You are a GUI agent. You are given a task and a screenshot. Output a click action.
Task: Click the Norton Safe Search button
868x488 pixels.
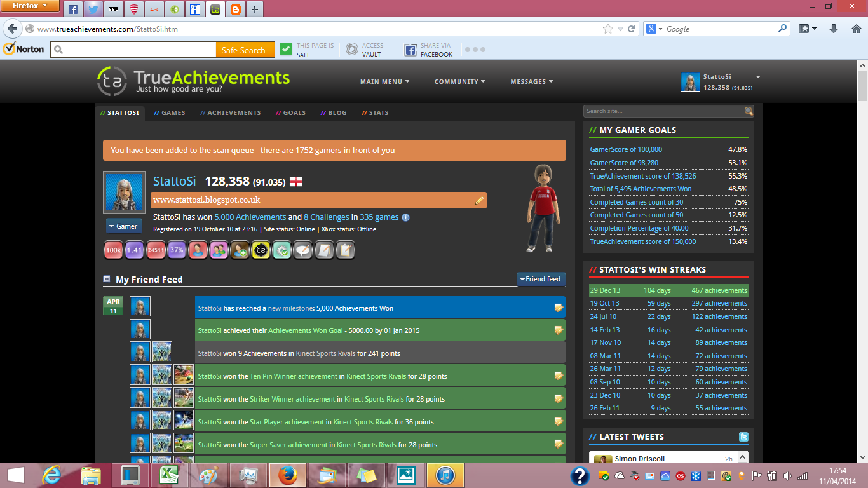[245, 50]
